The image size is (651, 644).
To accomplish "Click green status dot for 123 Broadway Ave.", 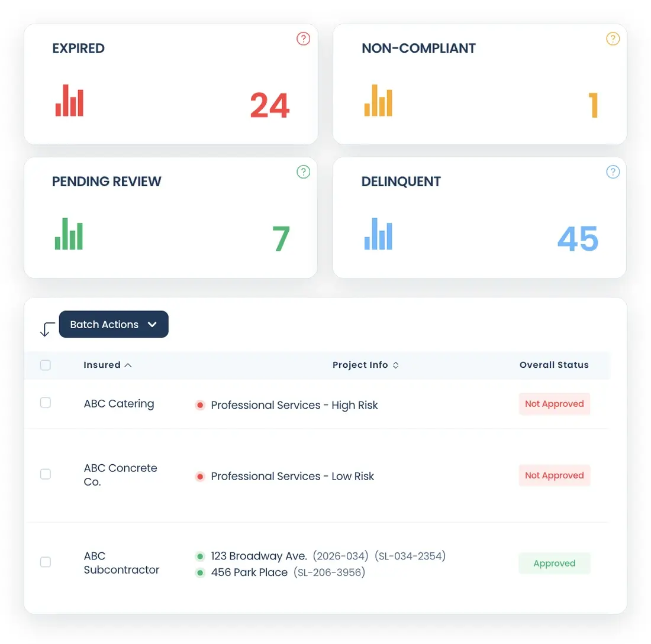I will (x=200, y=556).
